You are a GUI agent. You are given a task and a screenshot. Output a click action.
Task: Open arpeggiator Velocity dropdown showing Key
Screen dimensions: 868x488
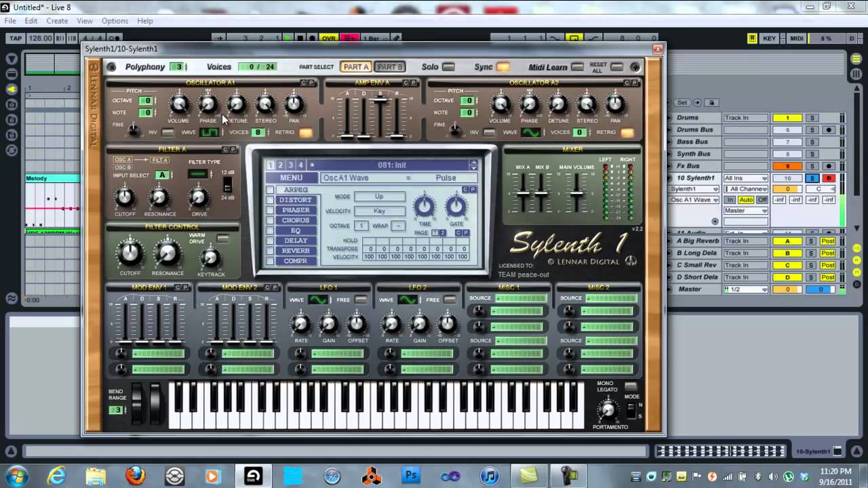[x=379, y=211]
